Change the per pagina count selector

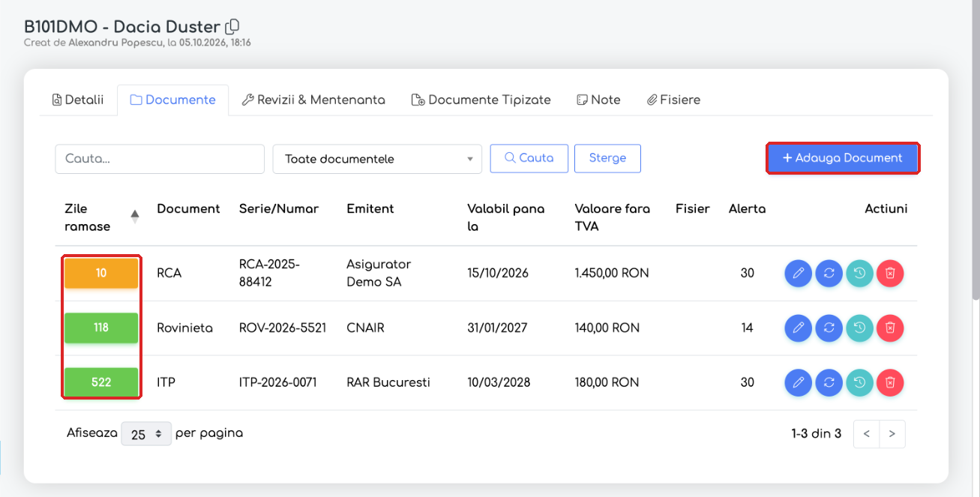coord(146,434)
